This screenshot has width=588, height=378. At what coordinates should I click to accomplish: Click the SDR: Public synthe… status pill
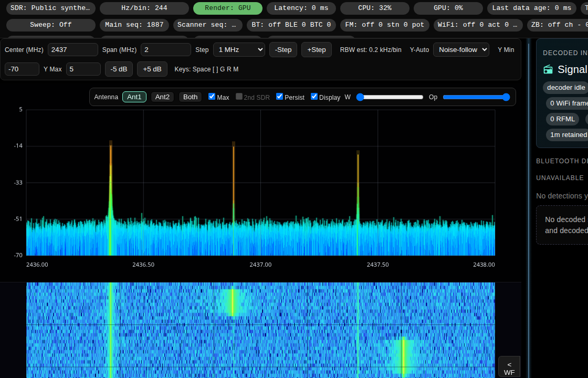point(50,8)
